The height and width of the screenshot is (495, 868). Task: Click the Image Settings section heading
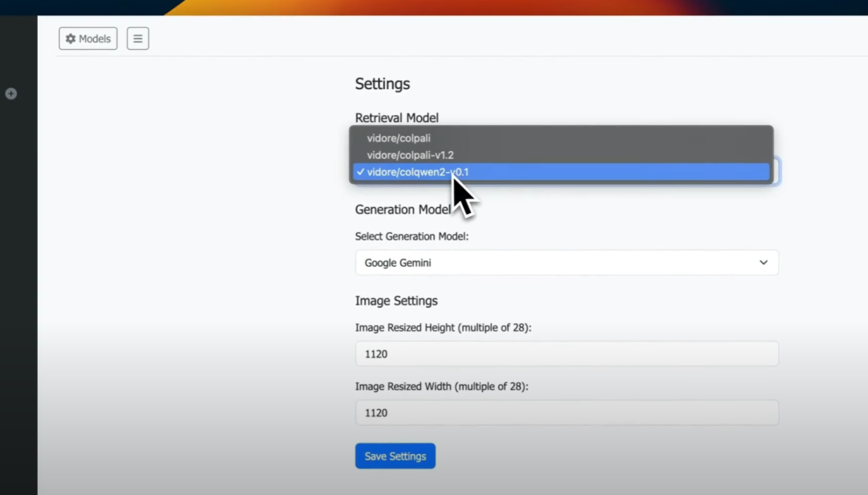(x=396, y=301)
